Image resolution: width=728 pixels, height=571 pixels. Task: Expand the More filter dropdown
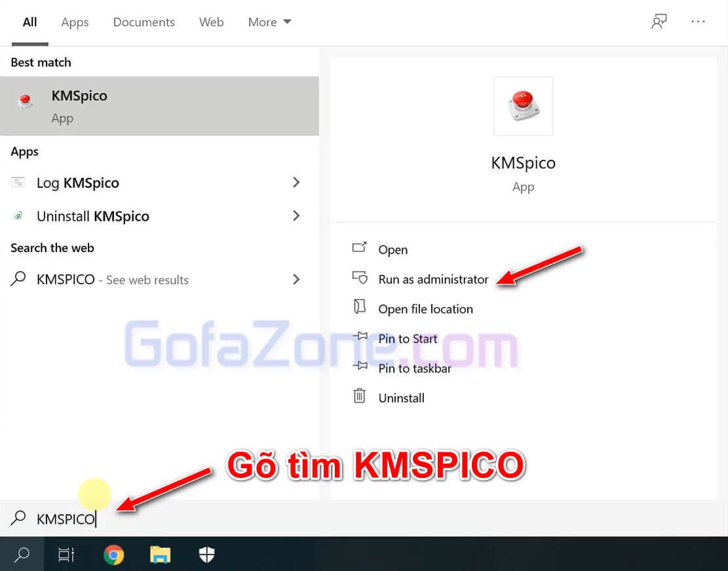pyautogui.click(x=269, y=22)
